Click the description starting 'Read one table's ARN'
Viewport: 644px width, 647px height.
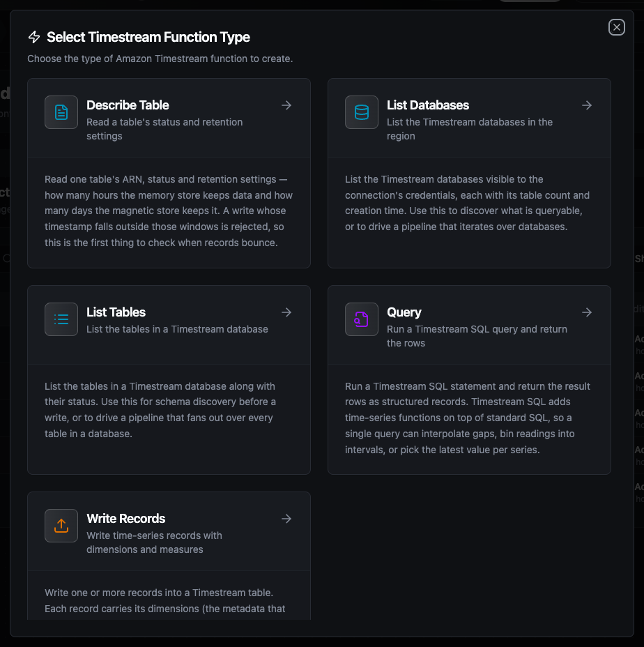[x=169, y=211]
